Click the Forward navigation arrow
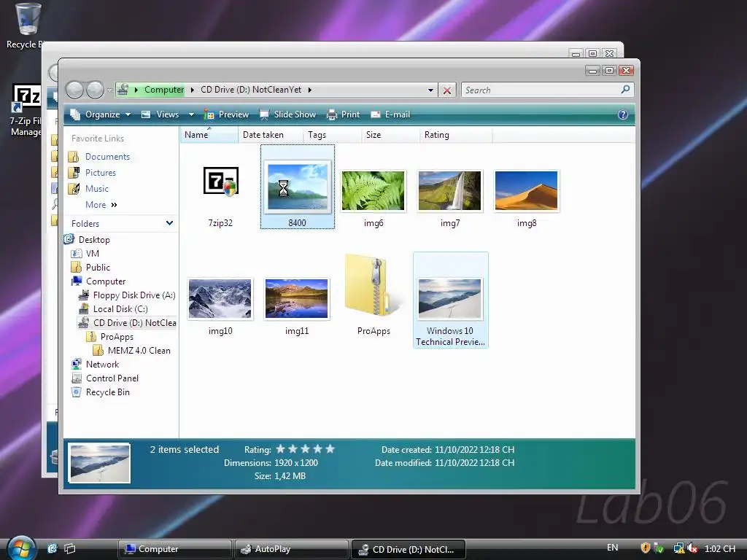This screenshot has width=747, height=560. [95, 90]
